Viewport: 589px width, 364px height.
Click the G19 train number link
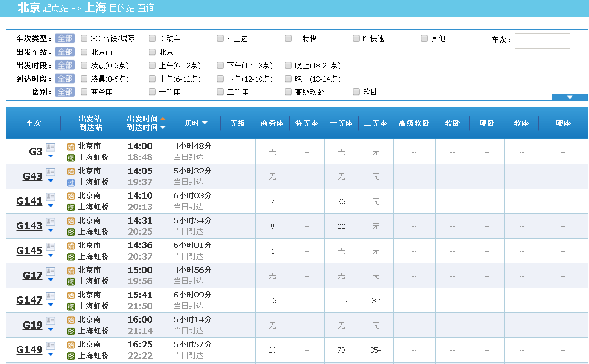[x=33, y=325]
